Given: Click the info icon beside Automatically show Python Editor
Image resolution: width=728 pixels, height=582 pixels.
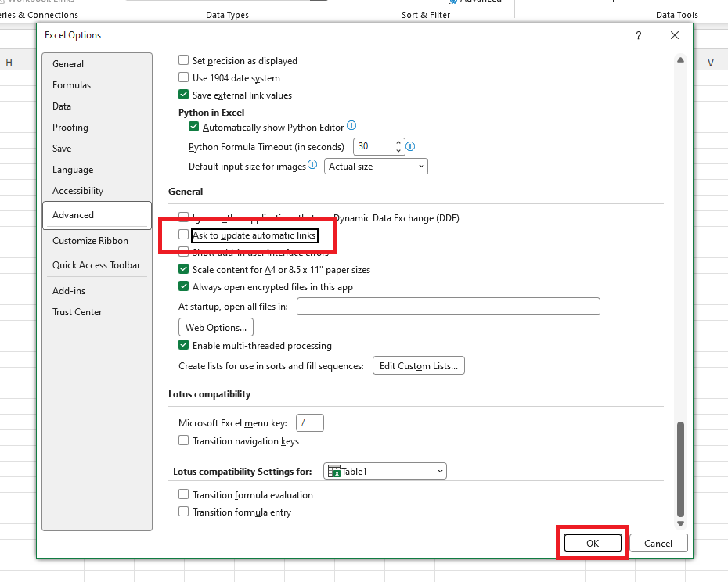Looking at the screenshot, I should (x=351, y=126).
